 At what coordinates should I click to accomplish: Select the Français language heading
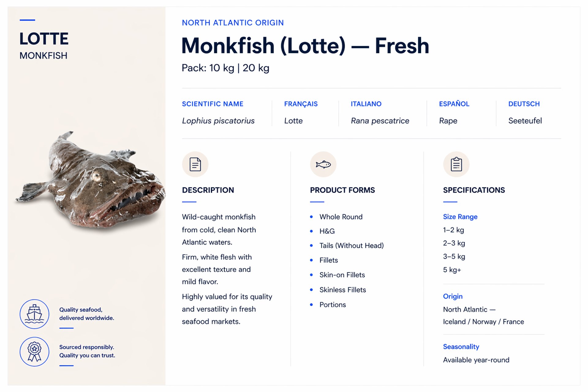click(x=301, y=104)
